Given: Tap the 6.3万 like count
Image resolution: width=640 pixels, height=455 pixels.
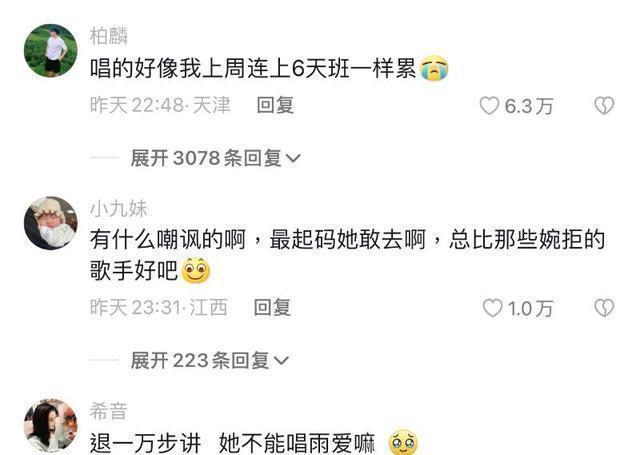Looking at the screenshot, I should point(529,106).
